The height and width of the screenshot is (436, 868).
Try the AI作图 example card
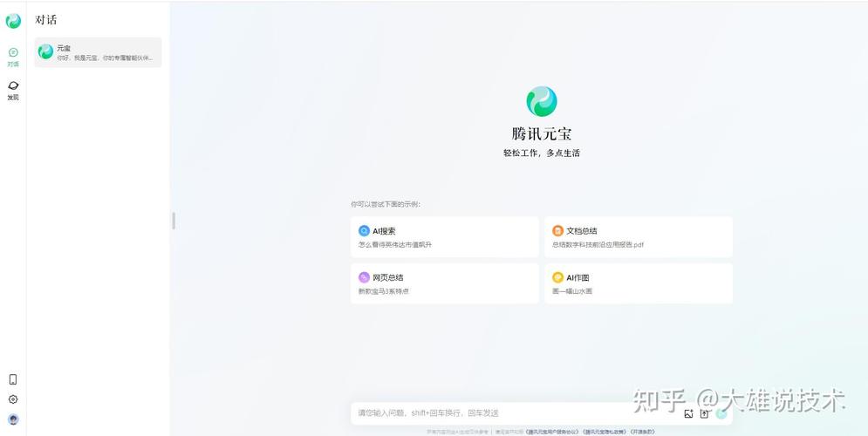tap(639, 284)
